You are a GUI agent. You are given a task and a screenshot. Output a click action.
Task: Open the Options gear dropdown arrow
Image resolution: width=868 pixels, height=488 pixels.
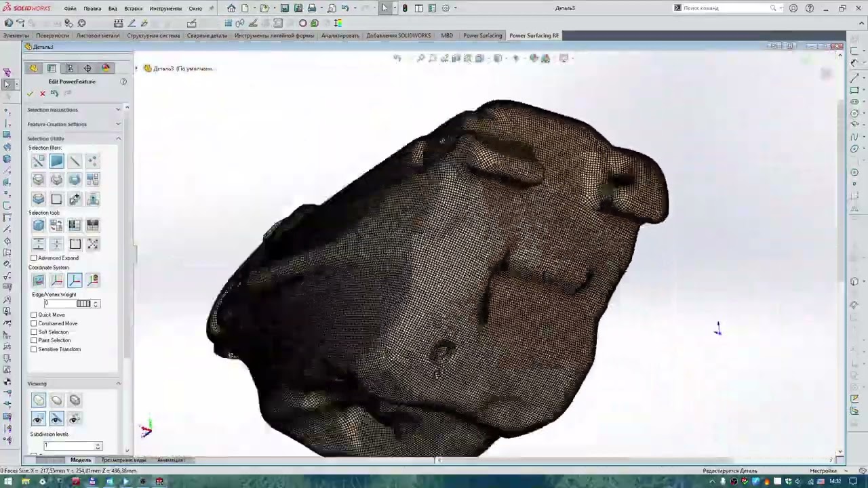(455, 8)
